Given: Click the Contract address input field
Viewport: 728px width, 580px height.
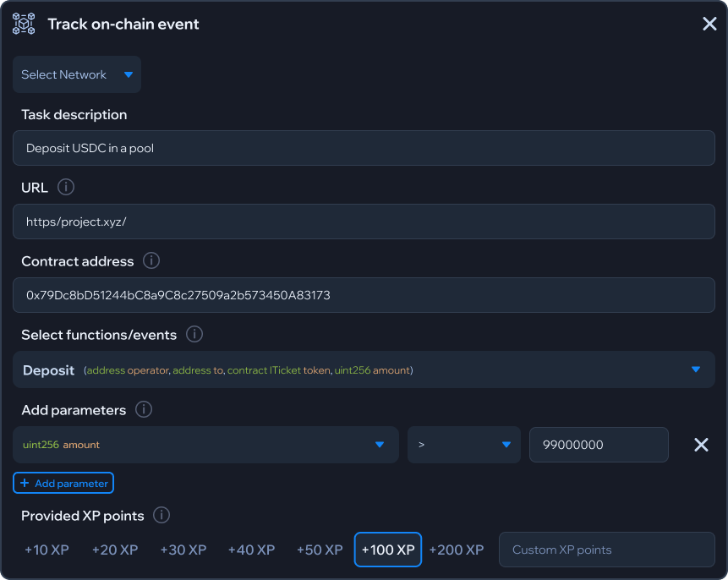Looking at the screenshot, I should click(364, 295).
